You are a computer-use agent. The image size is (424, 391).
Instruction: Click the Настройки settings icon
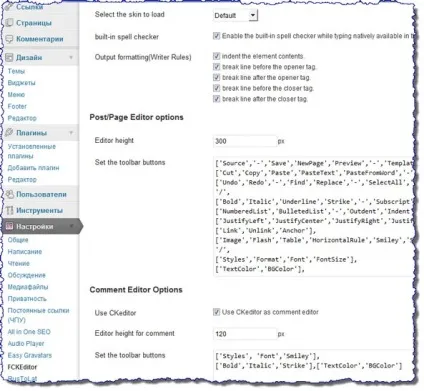pyautogui.click(x=9, y=226)
